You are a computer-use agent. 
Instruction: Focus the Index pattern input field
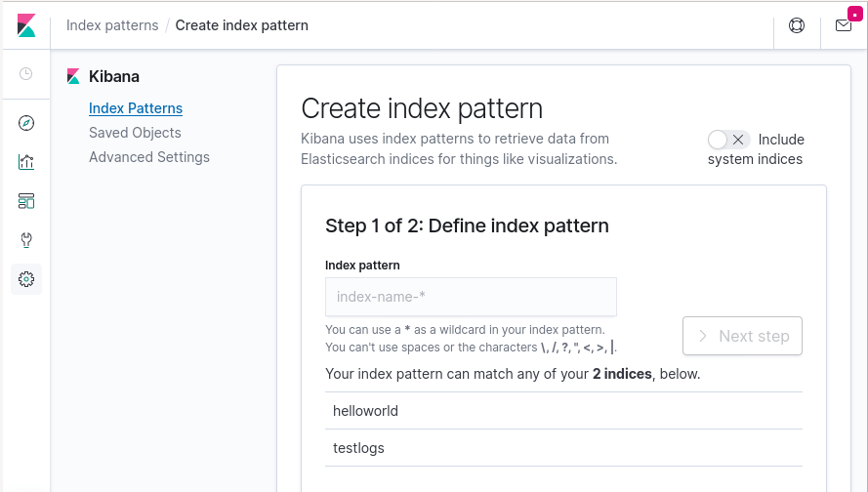[471, 297]
